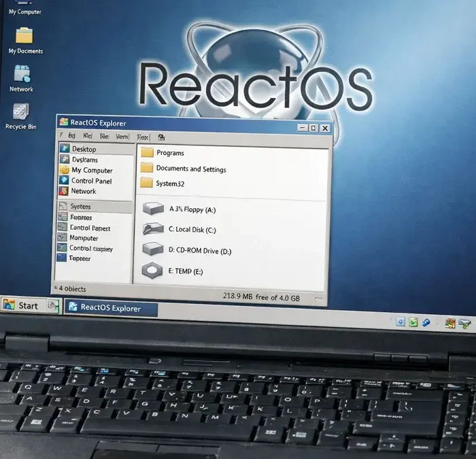Maximize the ReactOS Explorer window

point(313,128)
